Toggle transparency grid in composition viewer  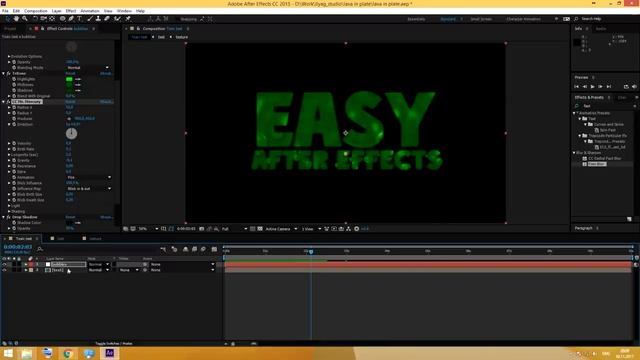[x=260, y=229]
